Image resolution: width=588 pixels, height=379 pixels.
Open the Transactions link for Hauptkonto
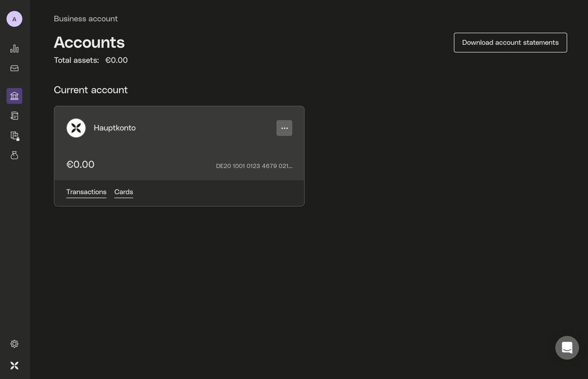(x=86, y=192)
